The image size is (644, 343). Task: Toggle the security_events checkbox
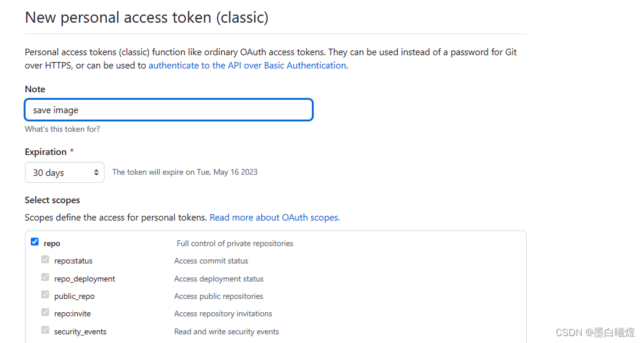click(45, 330)
